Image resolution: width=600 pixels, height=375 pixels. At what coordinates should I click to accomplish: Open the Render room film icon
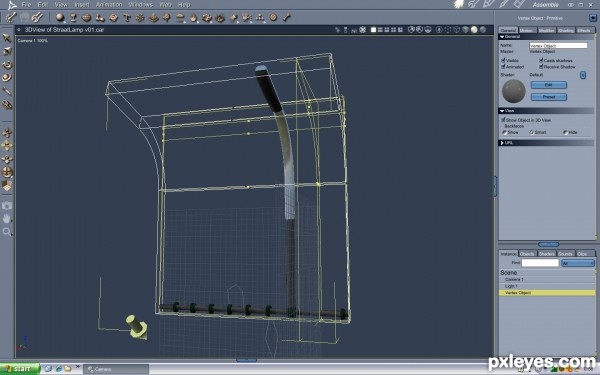click(519, 4)
